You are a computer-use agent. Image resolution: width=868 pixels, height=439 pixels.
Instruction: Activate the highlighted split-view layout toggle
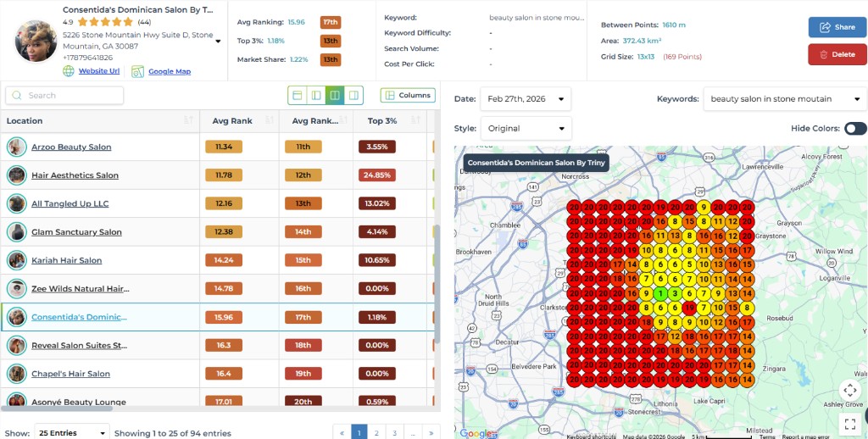(x=335, y=95)
